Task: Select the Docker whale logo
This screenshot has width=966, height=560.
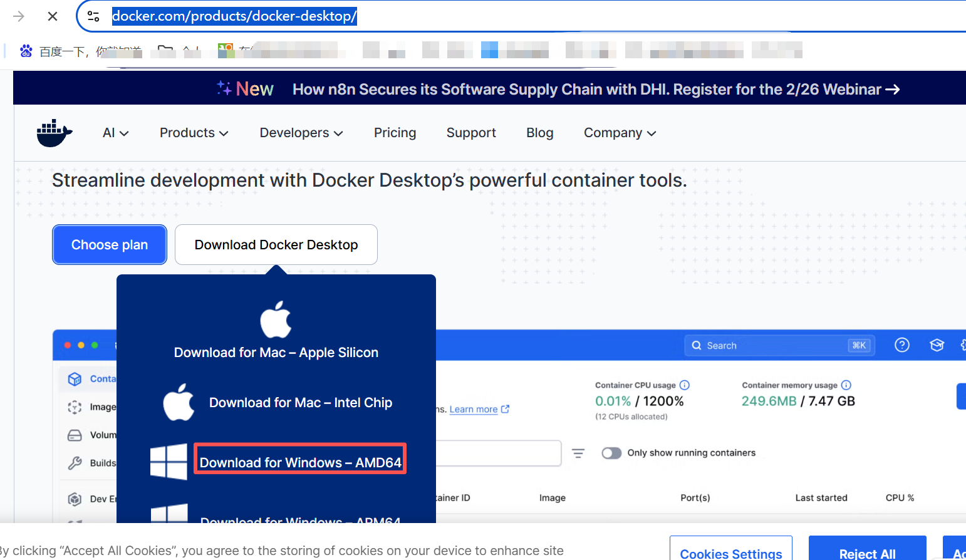Action: click(54, 133)
